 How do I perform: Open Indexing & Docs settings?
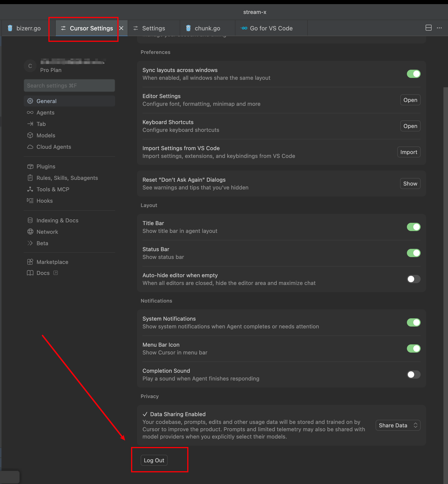(x=69, y=220)
